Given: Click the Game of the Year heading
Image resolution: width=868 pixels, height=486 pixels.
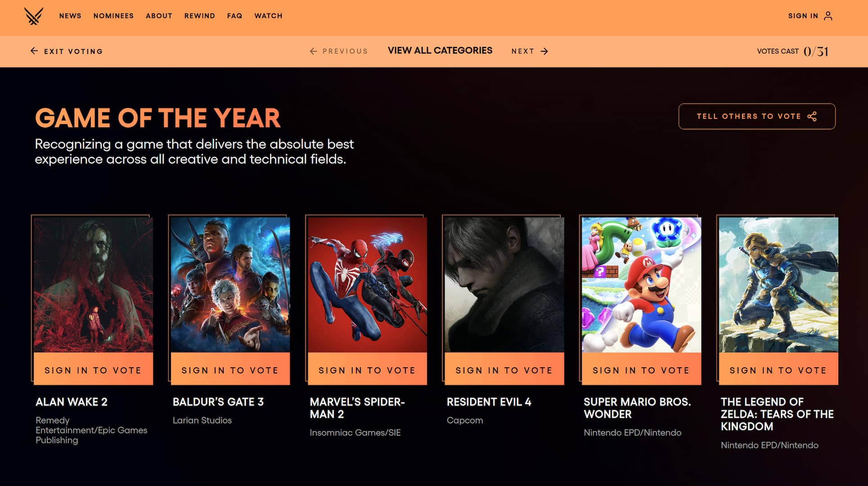Looking at the screenshot, I should [157, 118].
